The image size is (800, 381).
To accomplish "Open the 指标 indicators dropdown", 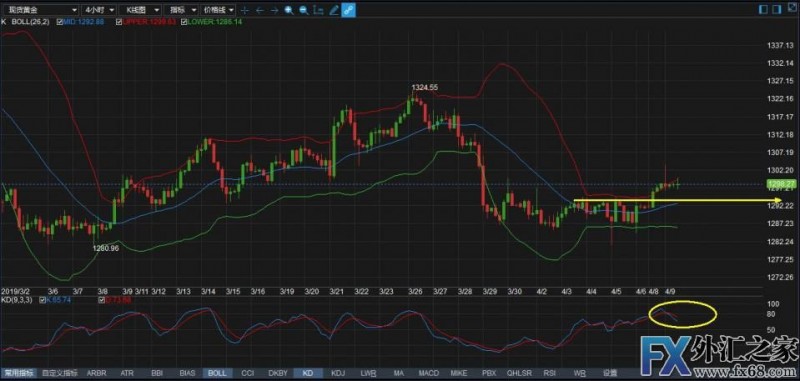I will [182, 10].
